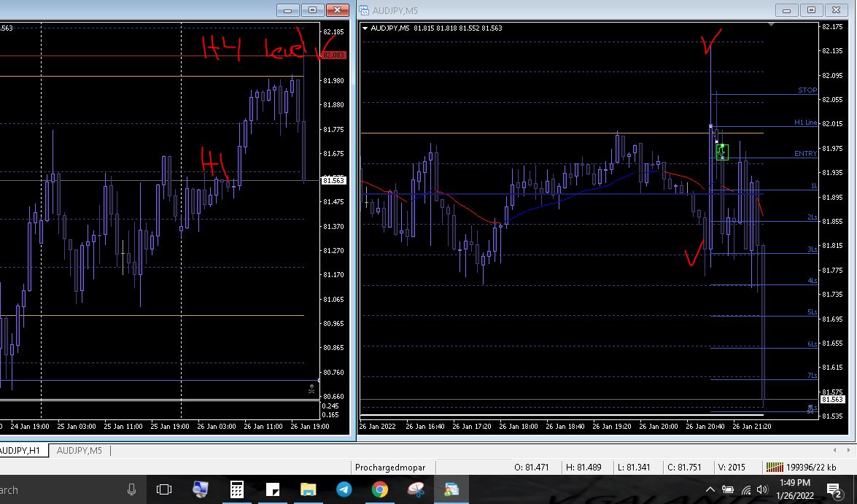Minimize the H1 chart window
The image size is (857, 504).
click(287, 9)
